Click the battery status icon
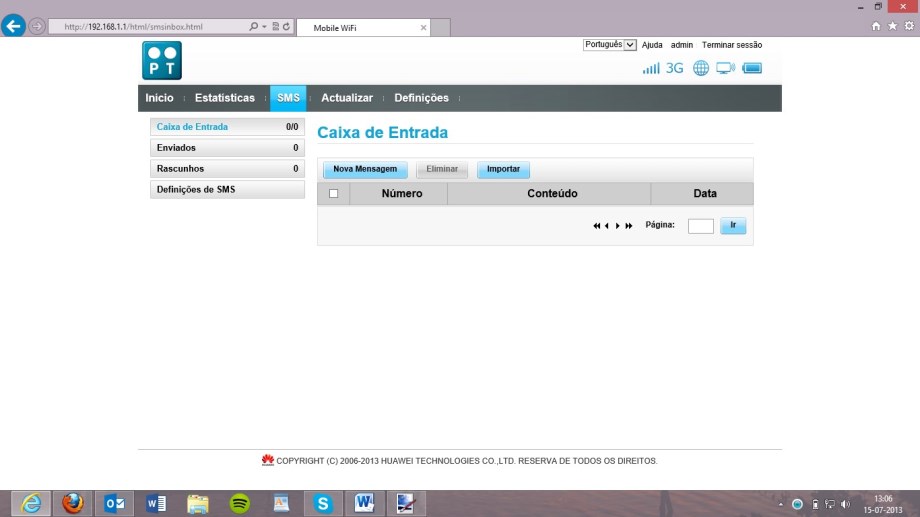Viewport: 920px width, 517px height. (753, 69)
